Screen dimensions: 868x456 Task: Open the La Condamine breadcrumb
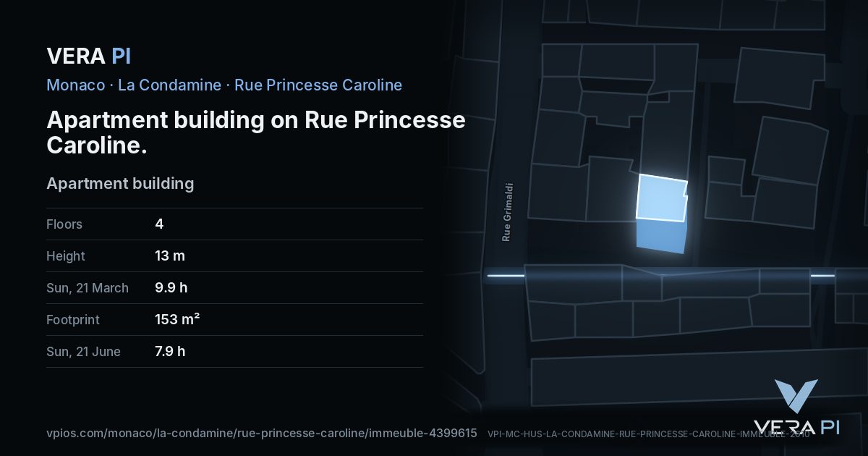169,85
